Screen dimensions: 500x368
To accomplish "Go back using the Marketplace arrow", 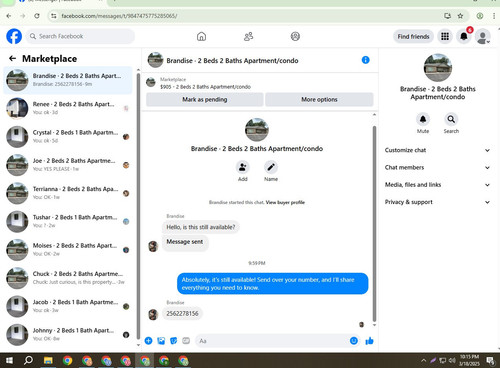I will click(x=13, y=59).
